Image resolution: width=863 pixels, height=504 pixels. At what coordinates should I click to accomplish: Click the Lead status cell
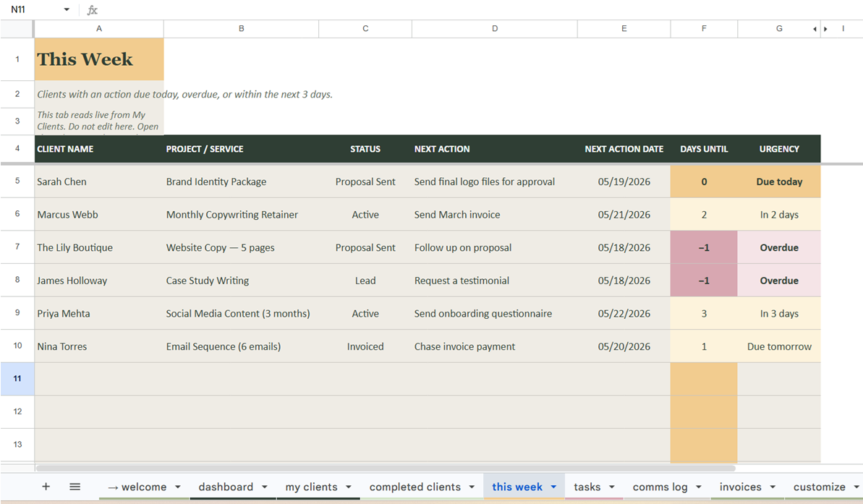click(x=365, y=281)
